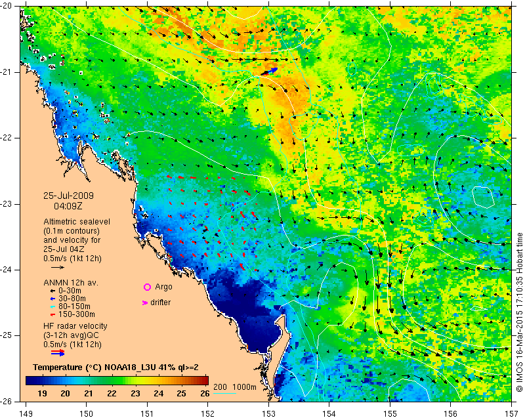
Task: Click the '152' longitude axis label
Action: 208,414
